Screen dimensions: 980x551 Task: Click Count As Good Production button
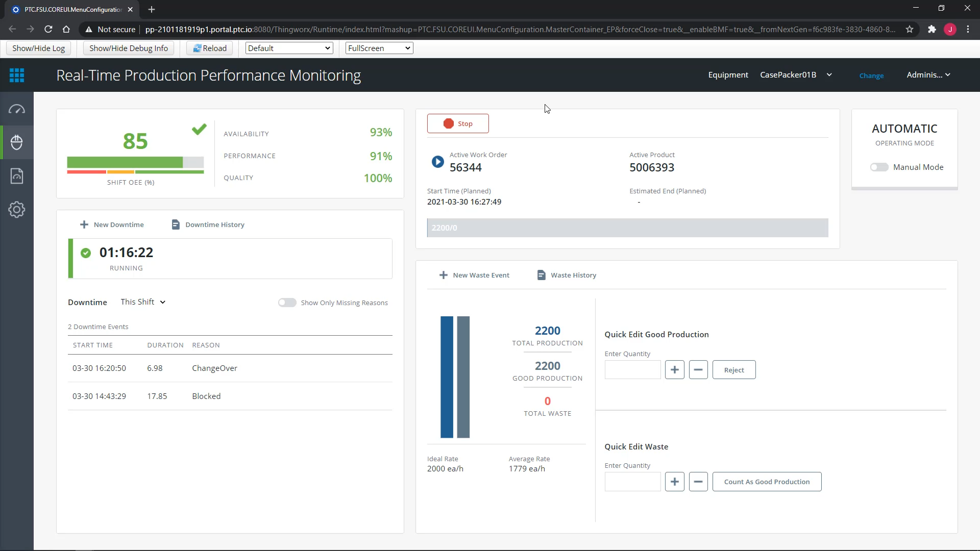coord(767,482)
